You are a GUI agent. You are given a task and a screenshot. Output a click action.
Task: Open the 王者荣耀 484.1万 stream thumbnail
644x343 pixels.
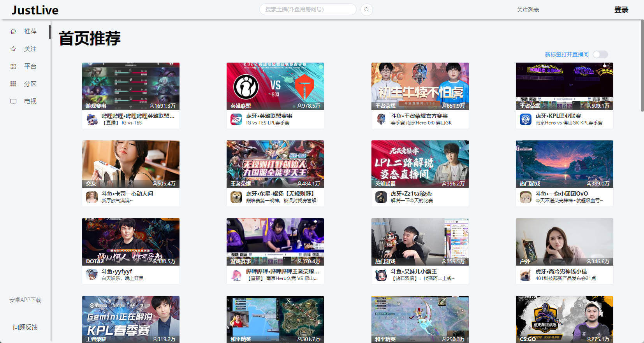[x=275, y=164]
